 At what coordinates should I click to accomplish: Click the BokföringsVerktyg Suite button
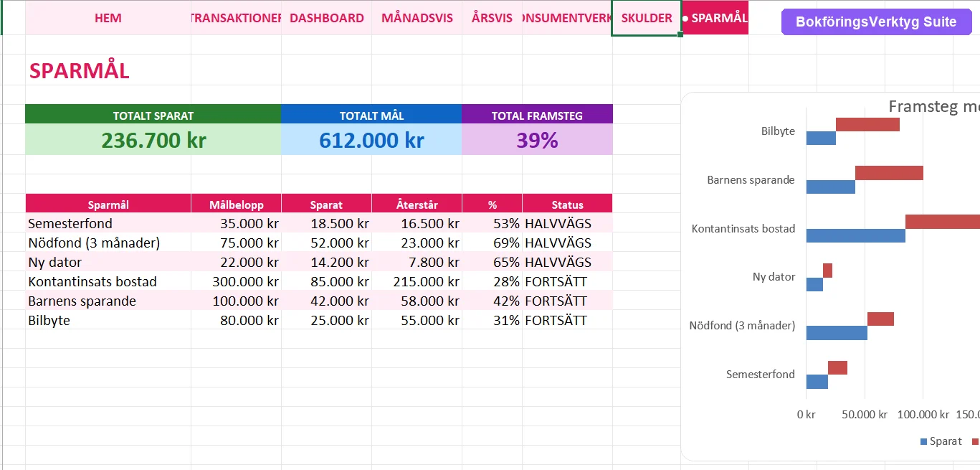(x=876, y=22)
